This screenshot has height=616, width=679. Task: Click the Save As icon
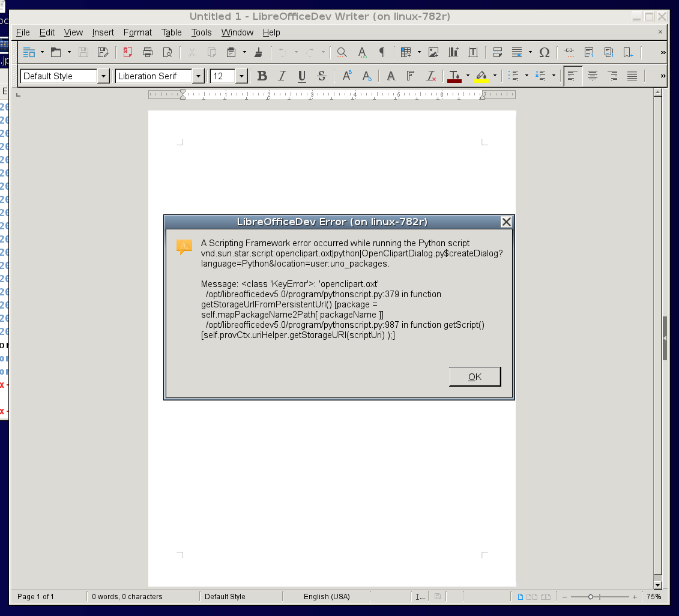click(103, 52)
